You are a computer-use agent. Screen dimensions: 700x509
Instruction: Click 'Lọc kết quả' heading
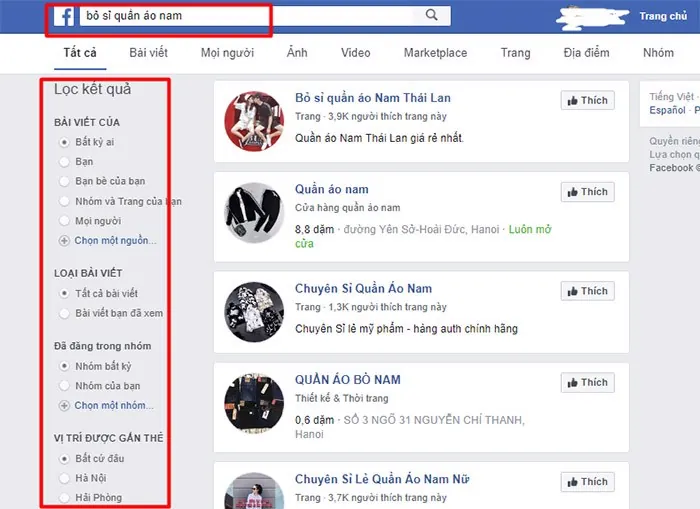coord(92,89)
